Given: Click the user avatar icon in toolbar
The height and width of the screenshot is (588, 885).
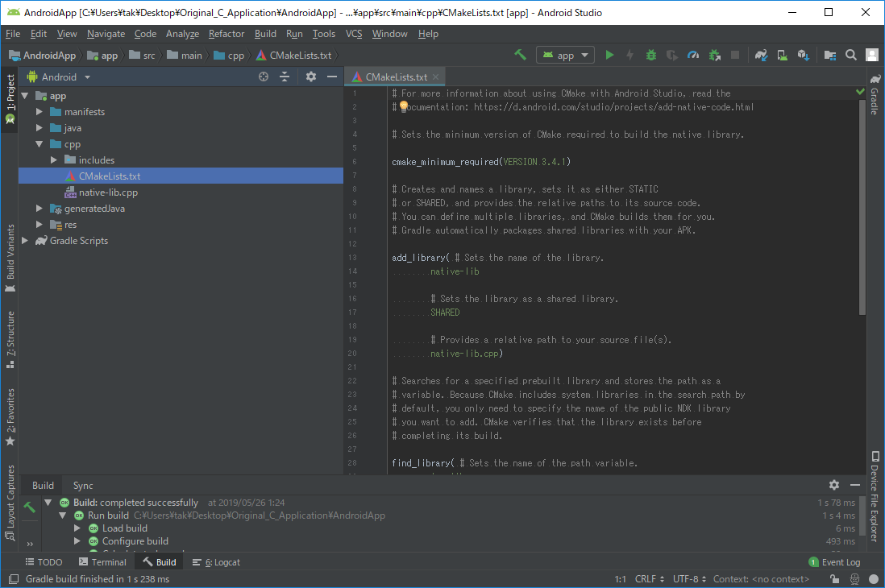Looking at the screenshot, I should coord(872,55).
